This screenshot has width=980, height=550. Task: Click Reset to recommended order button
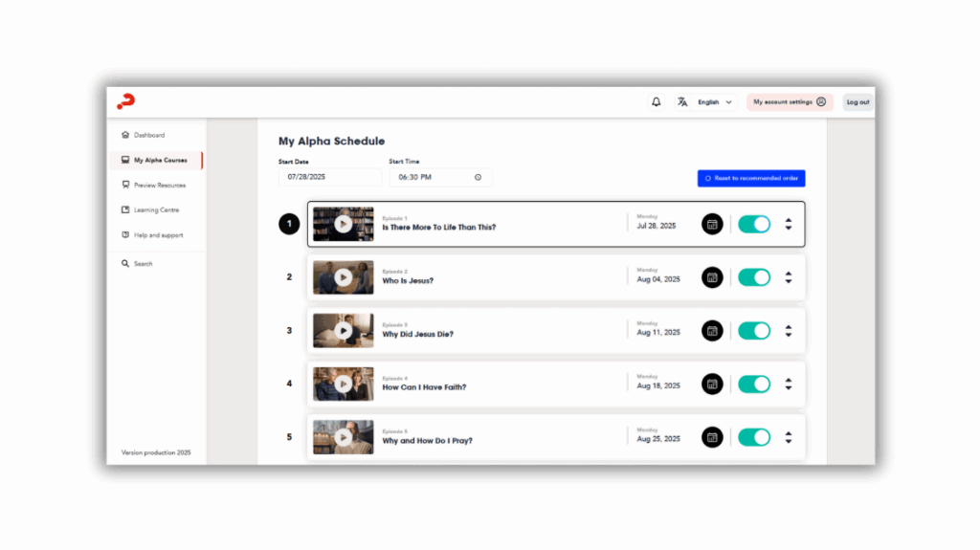click(751, 178)
